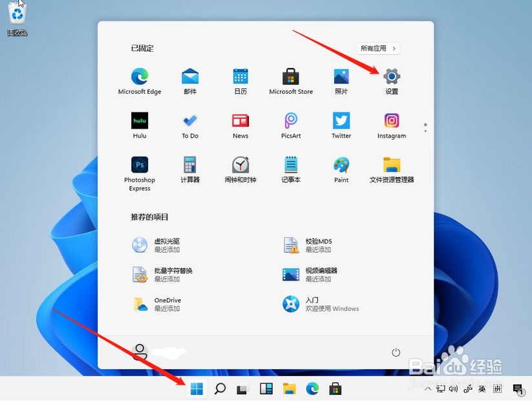Show hidden tray icons chevron
The height and width of the screenshot is (402, 532).
428,389
